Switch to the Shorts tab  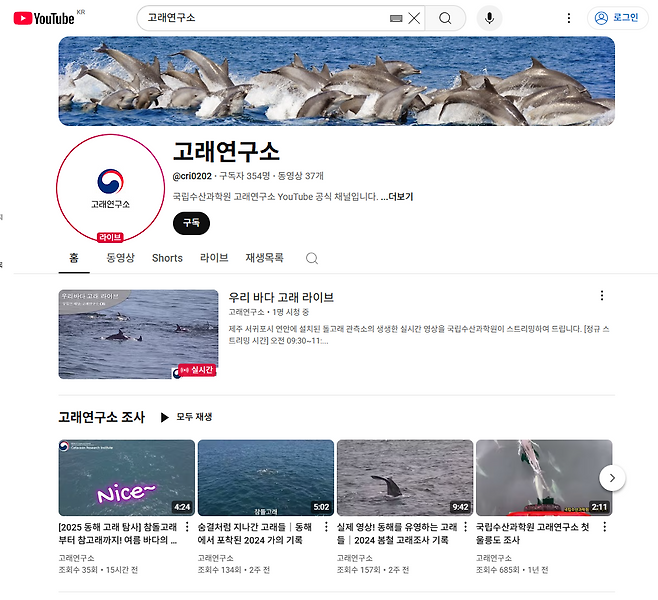click(167, 258)
